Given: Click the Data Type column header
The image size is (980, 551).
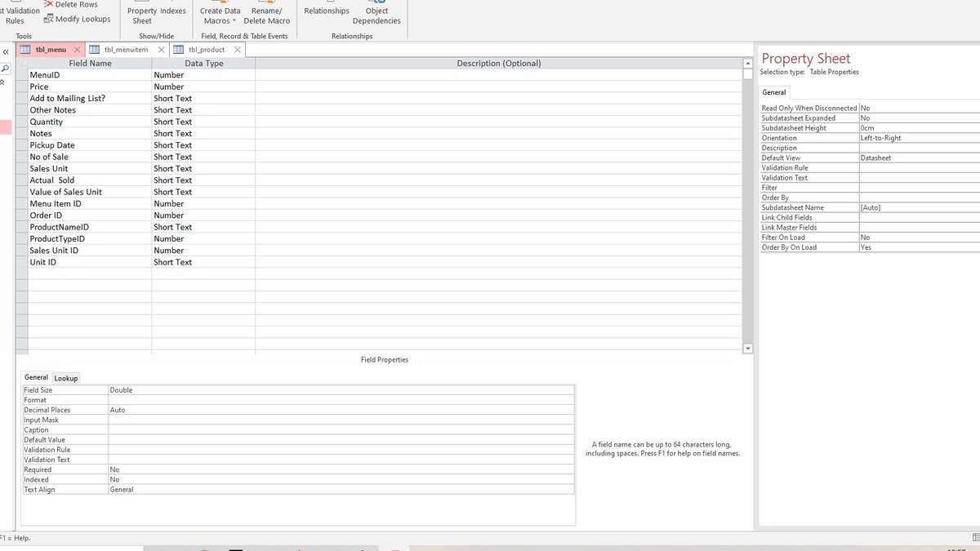Looking at the screenshot, I should (203, 63).
